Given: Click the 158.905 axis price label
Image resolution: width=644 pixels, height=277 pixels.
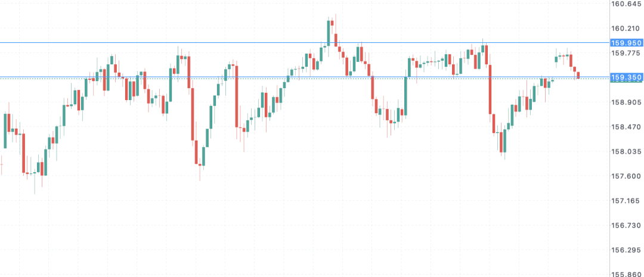Looking at the screenshot, I should point(626,102).
